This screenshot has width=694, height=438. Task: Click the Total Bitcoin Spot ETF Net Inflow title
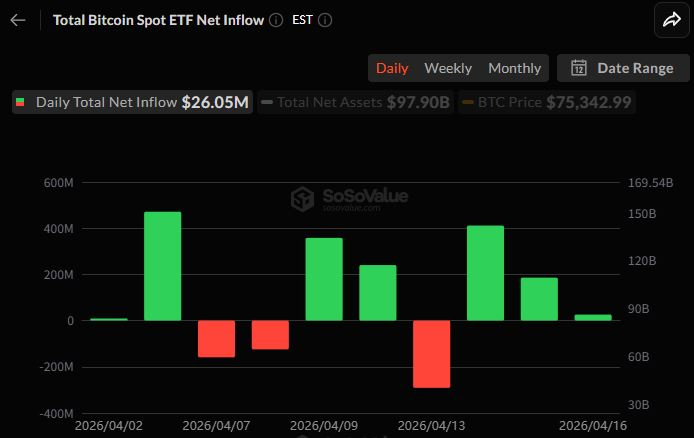(158, 20)
